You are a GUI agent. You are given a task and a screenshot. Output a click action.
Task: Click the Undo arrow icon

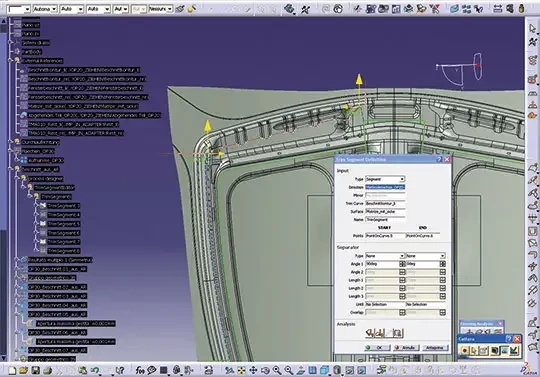pyautogui.click(x=94, y=370)
